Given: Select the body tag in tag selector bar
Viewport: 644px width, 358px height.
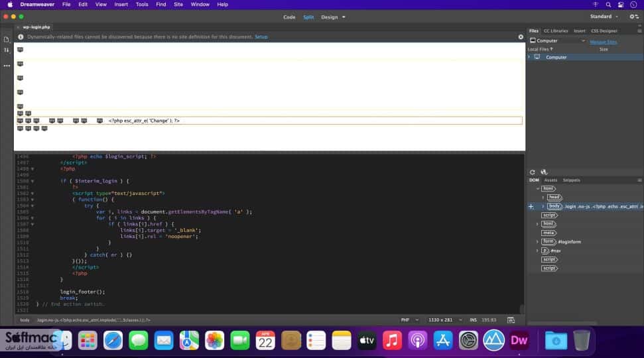Looking at the screenshot, I should click(25, 320).
